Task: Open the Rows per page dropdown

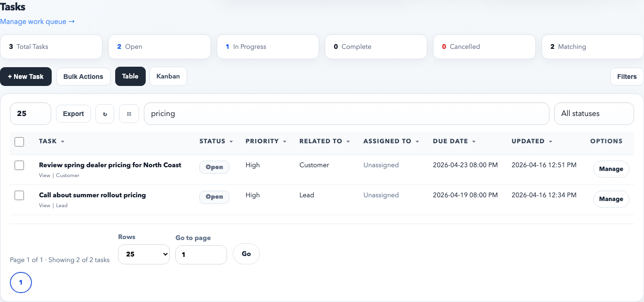Action: 144,254
